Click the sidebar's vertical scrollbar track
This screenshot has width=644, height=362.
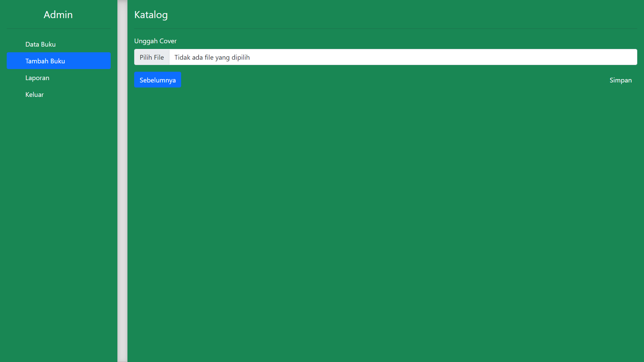click(122, 181)
